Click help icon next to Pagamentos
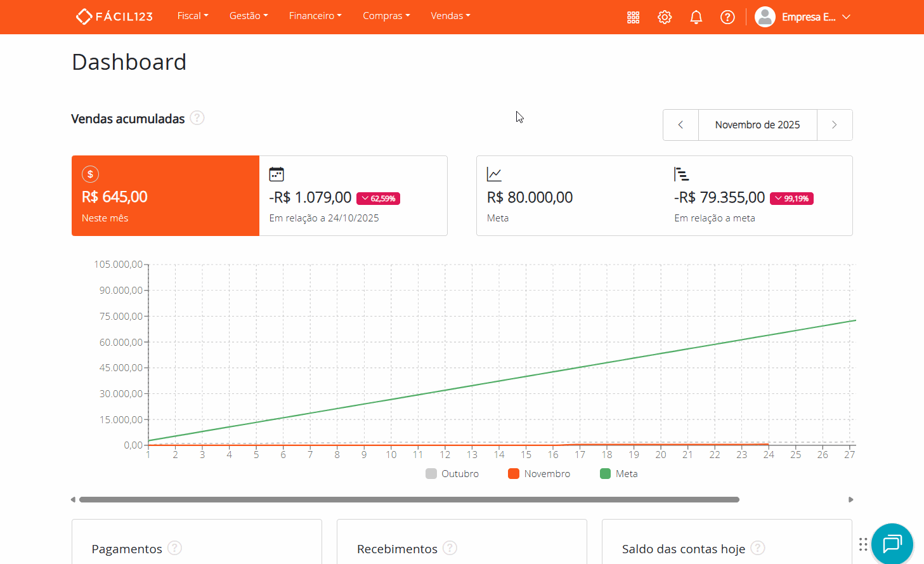Viewport: 924px width, 564px height. [175, 548]
